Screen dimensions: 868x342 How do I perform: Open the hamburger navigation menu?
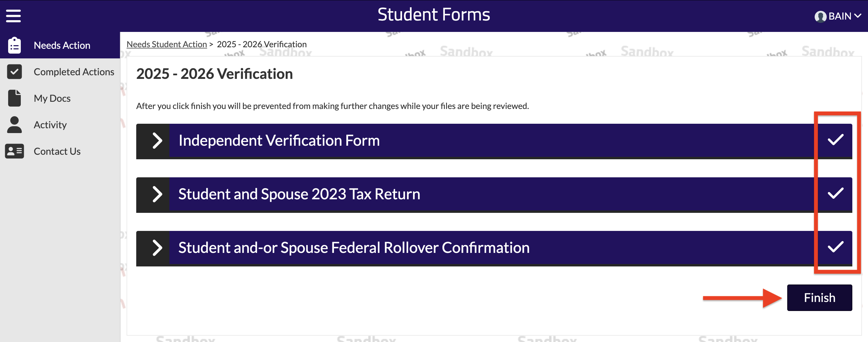[14, 15]
